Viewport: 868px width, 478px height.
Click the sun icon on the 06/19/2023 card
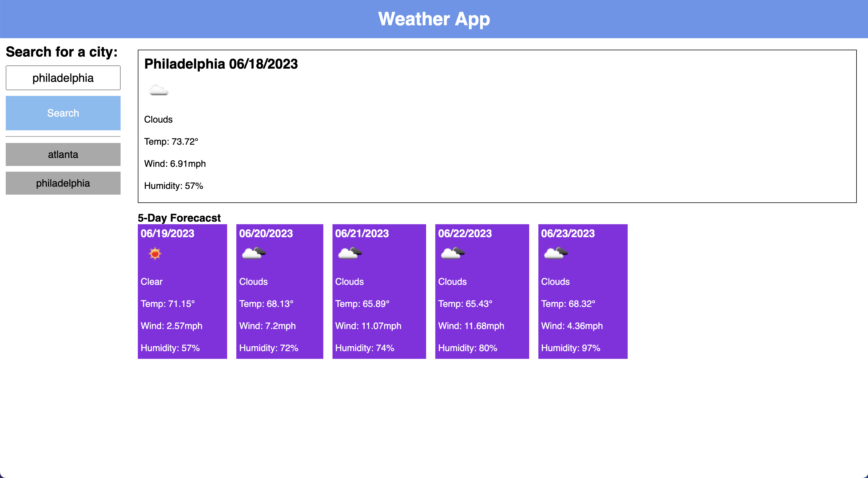155,253
